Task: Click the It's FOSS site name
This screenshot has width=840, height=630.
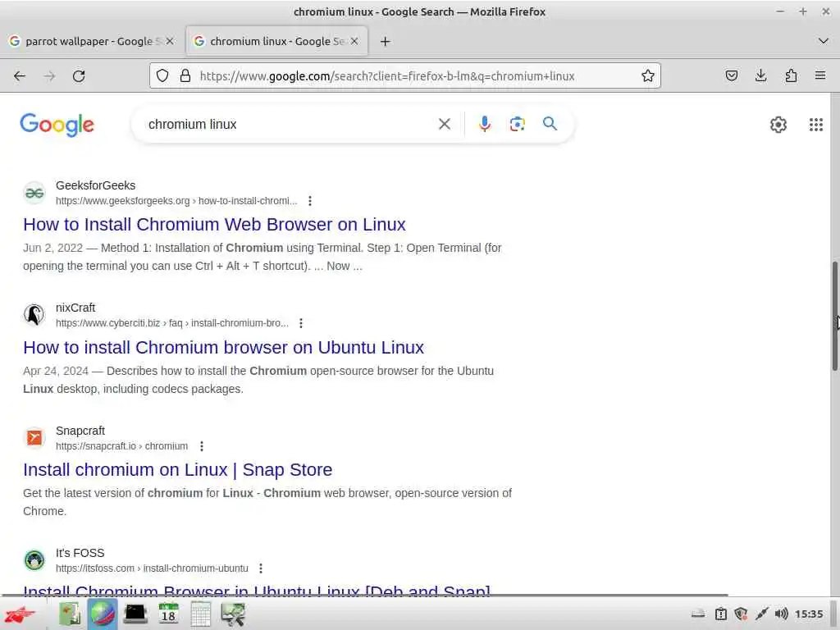Action: click(80, 553)
